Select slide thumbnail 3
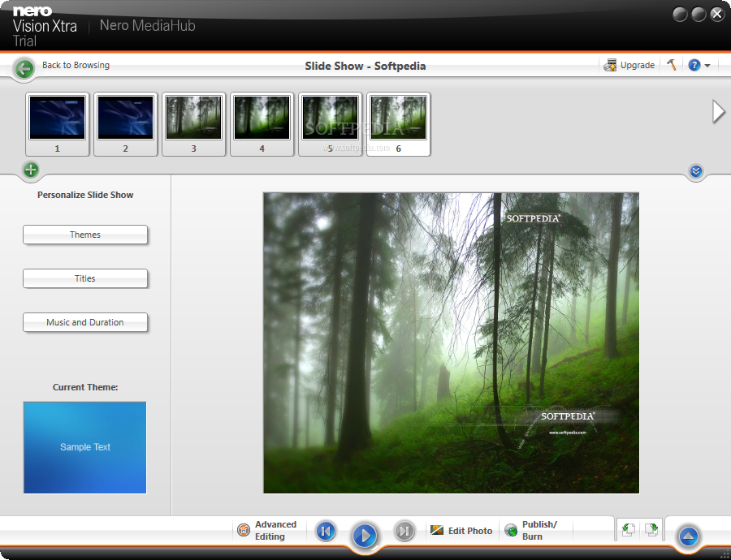 click(193, 124)
